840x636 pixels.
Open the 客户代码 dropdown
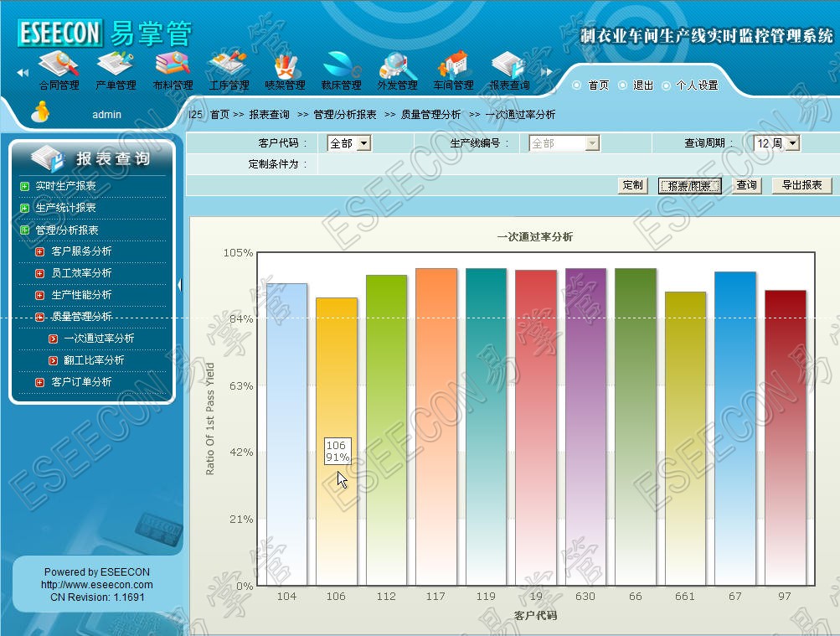349,143
